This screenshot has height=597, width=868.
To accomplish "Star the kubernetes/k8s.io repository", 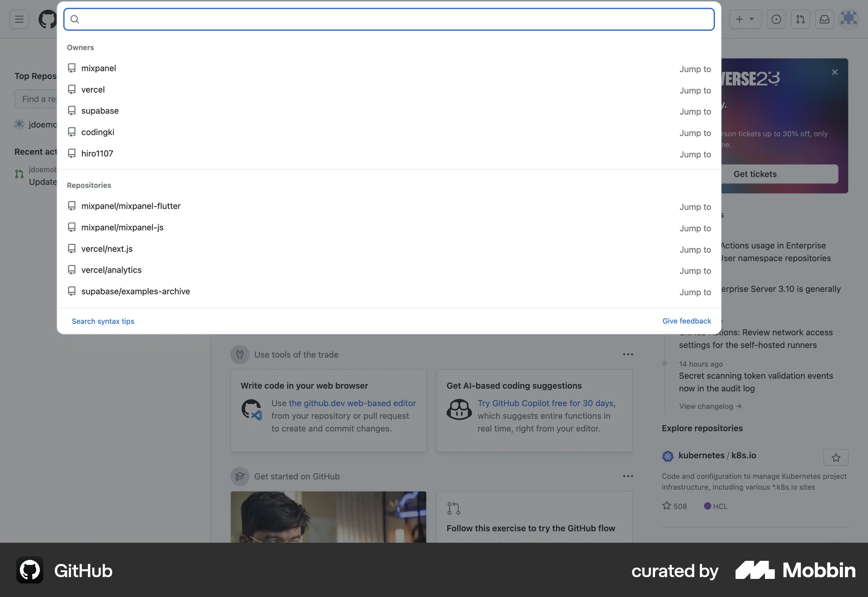I will pyautogui.click(x=836, y=457).
